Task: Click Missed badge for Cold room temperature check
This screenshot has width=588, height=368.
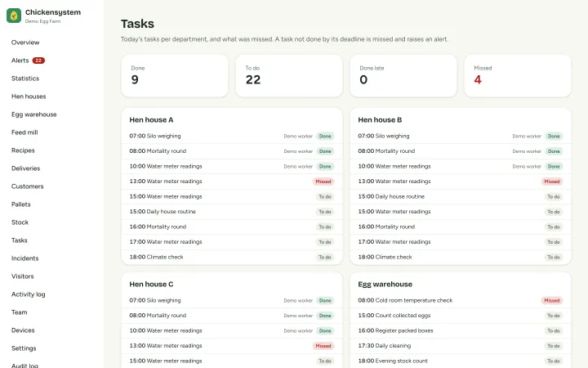Action: pyautogui.click(x=552, y=301)
